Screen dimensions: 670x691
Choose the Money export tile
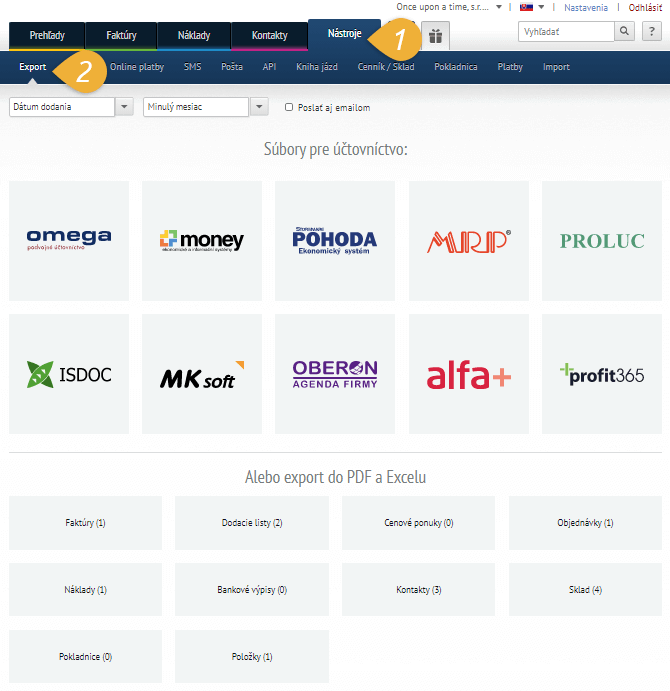coord(202,241)
